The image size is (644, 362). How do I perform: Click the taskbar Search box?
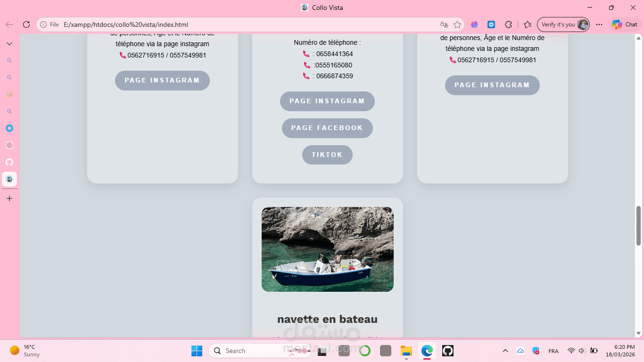coord(260,351)
